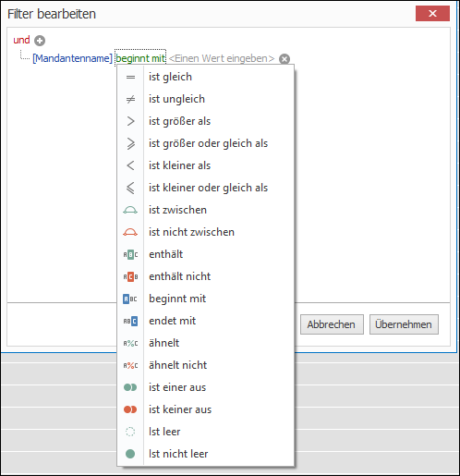Select 'ist zwischen' entry
This screenshot has width=460, height=476.
(x=205, y=210)
